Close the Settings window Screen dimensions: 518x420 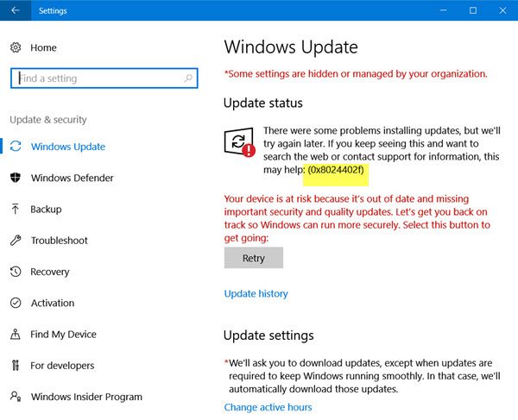[502, 10]
